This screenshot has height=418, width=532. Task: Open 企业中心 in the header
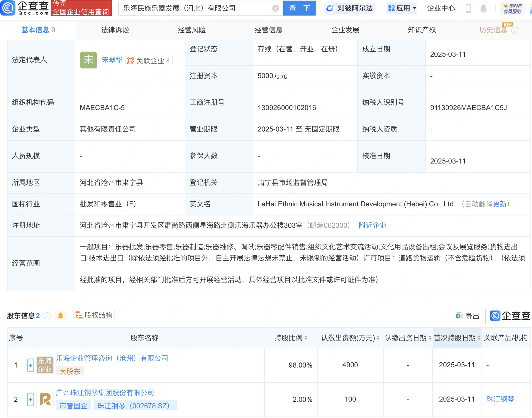(441, 8)
